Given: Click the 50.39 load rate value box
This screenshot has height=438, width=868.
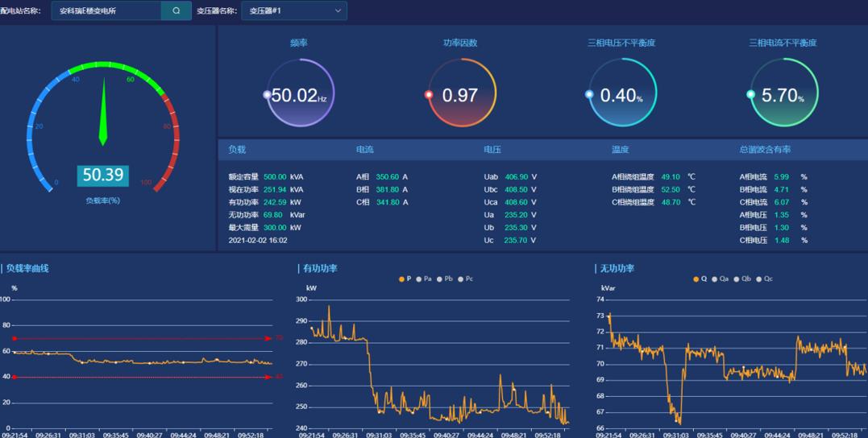Looking at the screenshot, I should pyautogui.click(x=103, y=176).
